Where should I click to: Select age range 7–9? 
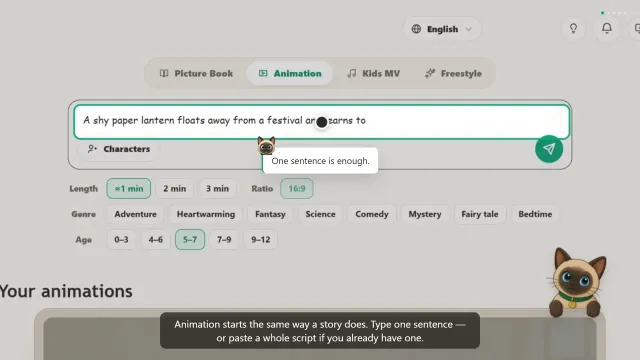click(224, 240)
